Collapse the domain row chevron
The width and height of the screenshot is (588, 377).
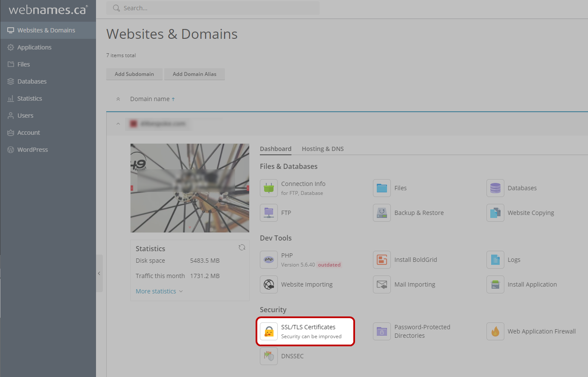tap(118, 124)
